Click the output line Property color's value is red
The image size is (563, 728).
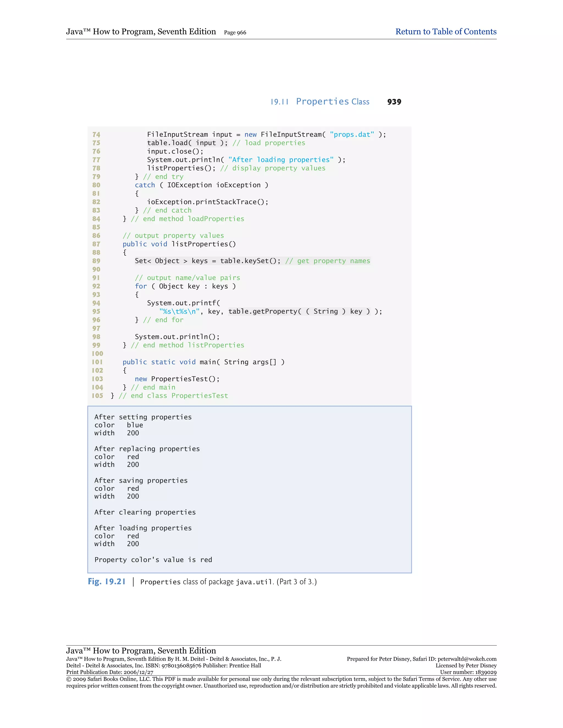153,560
